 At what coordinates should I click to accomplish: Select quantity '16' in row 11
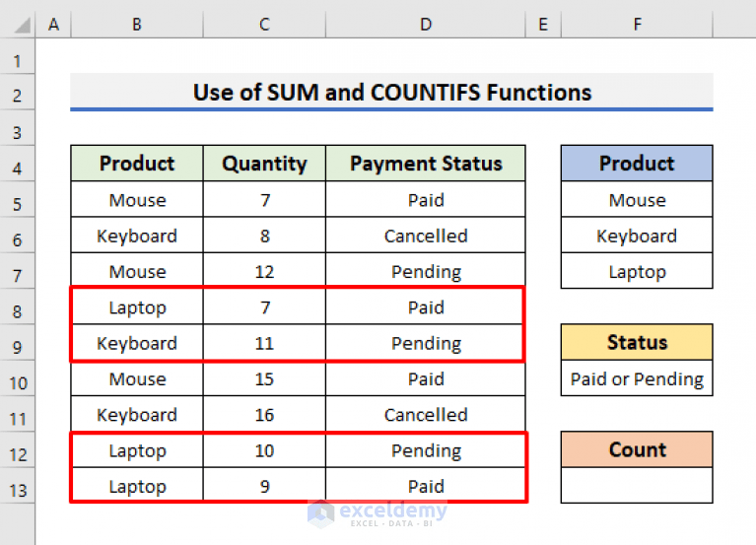click(264, 414)
